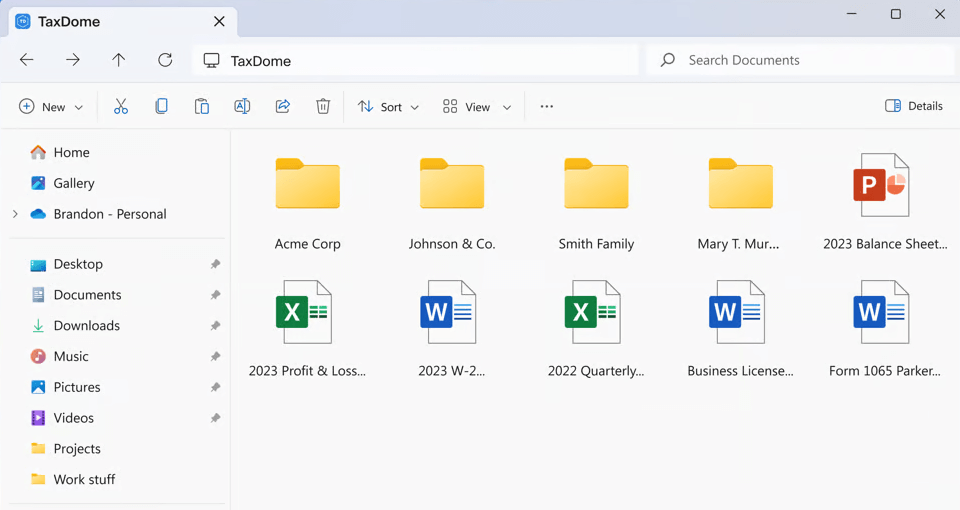Screen dimensions: 960x510
Task: Click the Share icon in toolbar
Action: click(x=283, y=107)
